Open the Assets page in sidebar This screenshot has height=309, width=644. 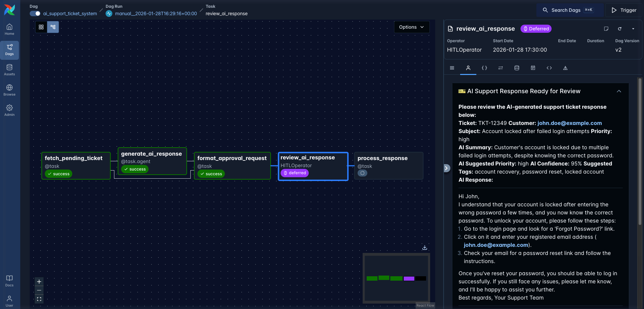pos(9,70)
